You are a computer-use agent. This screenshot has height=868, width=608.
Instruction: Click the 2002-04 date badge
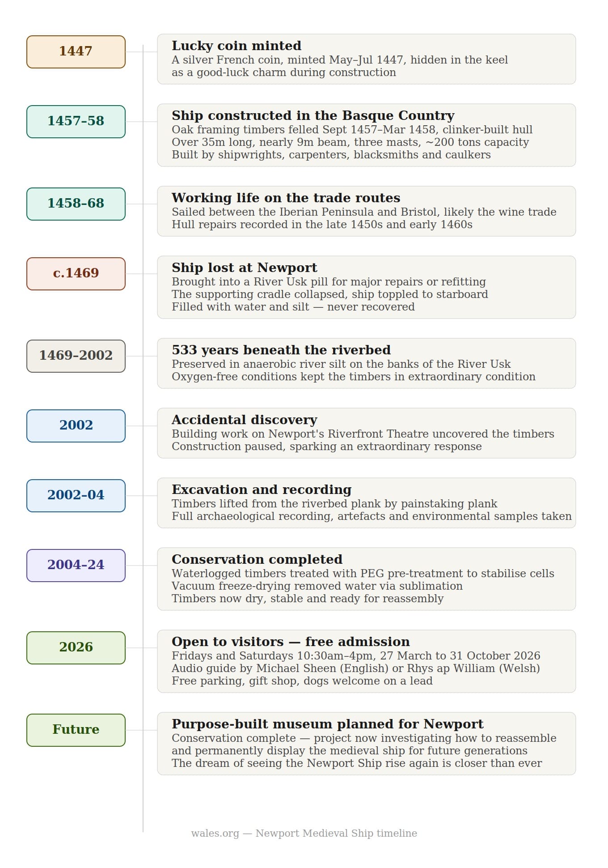[x=76, y=496]
